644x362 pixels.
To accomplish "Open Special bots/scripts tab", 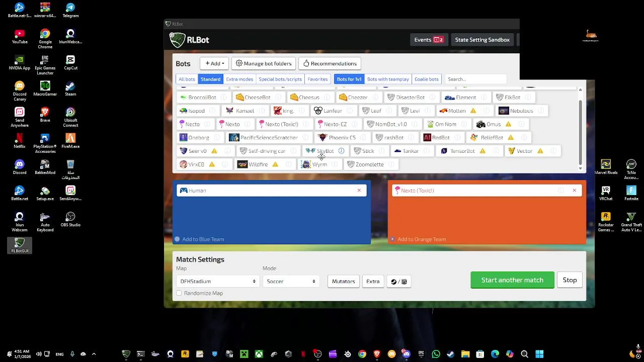I will pos(280,79).
